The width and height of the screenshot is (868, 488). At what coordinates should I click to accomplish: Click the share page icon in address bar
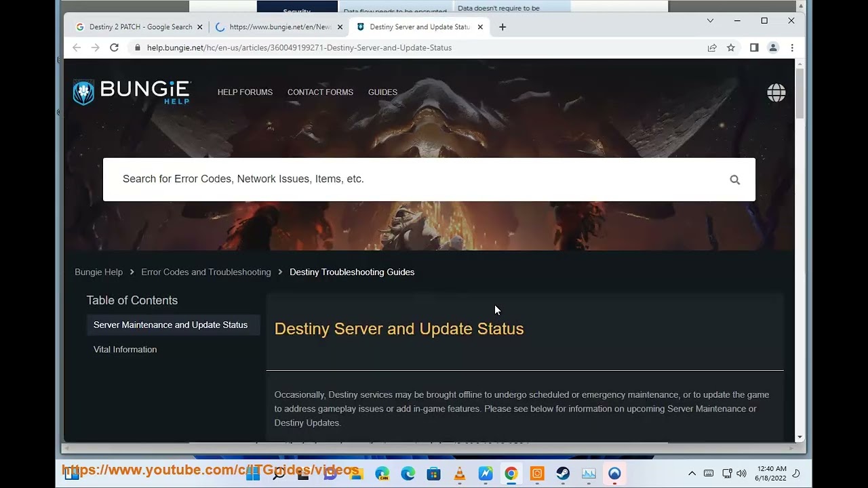point(712,47)
